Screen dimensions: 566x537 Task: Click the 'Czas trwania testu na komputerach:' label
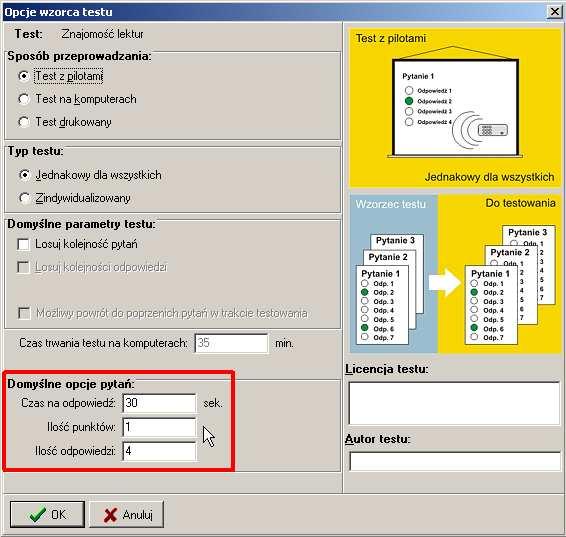click(x=103, y=343)
